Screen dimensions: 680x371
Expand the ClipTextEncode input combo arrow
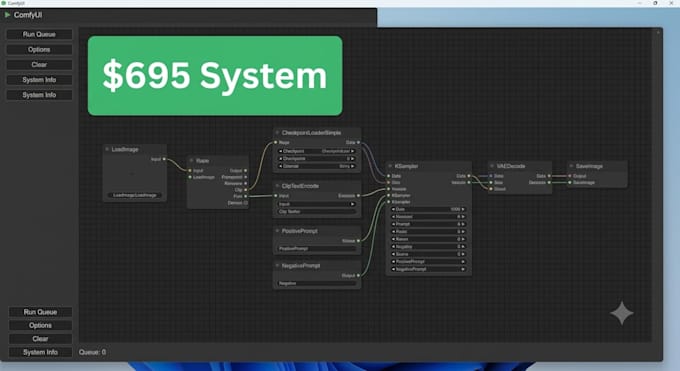pos(352,204)
